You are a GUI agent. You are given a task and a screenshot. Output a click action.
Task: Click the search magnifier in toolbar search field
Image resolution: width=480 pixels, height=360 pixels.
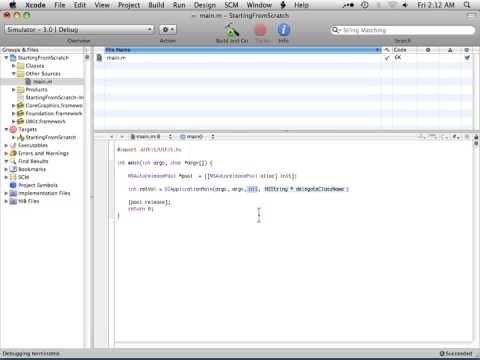(x=335, y=30)
